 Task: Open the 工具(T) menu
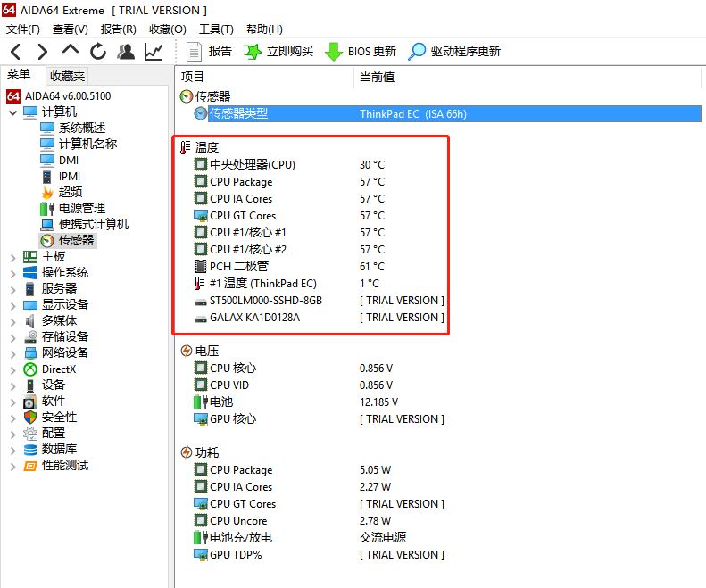coord(217,29)
